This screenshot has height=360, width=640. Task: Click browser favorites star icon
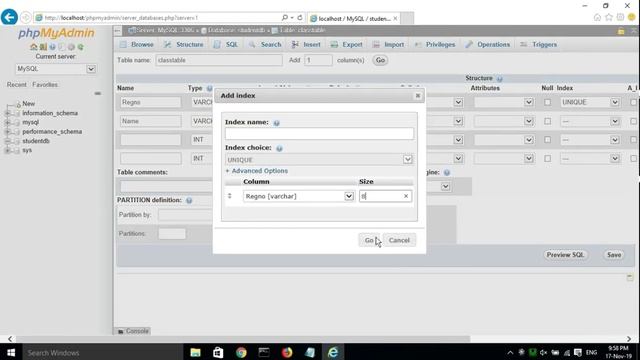(x=609, y=17)
